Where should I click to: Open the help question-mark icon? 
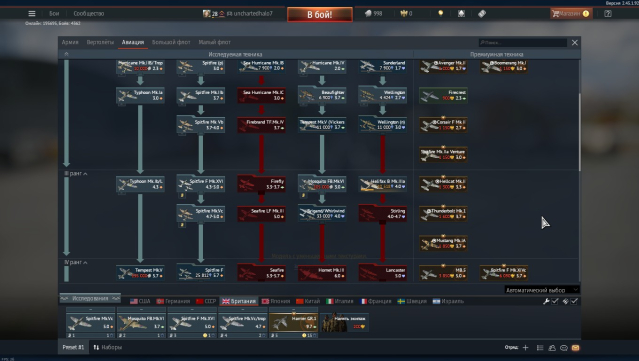point(608,13)
